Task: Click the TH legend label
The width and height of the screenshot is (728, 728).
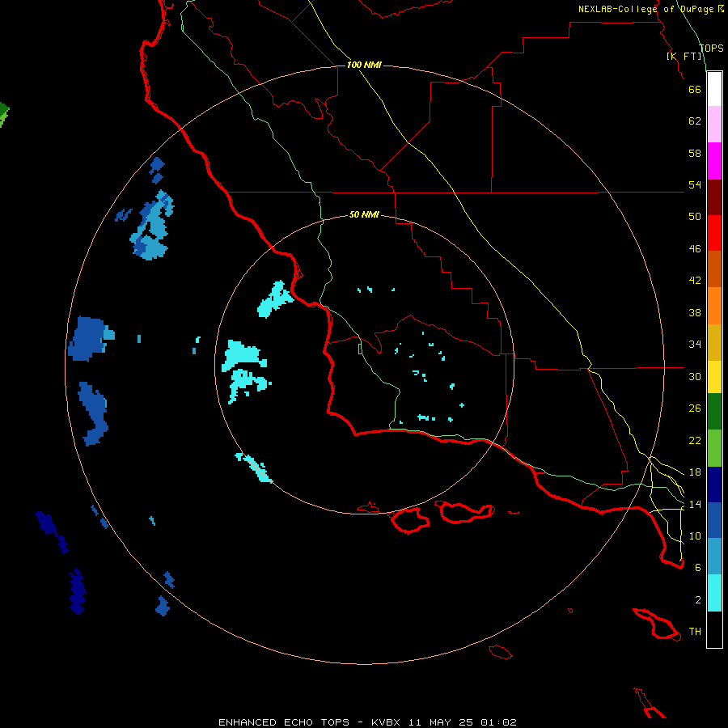Action: click(695, 632)
